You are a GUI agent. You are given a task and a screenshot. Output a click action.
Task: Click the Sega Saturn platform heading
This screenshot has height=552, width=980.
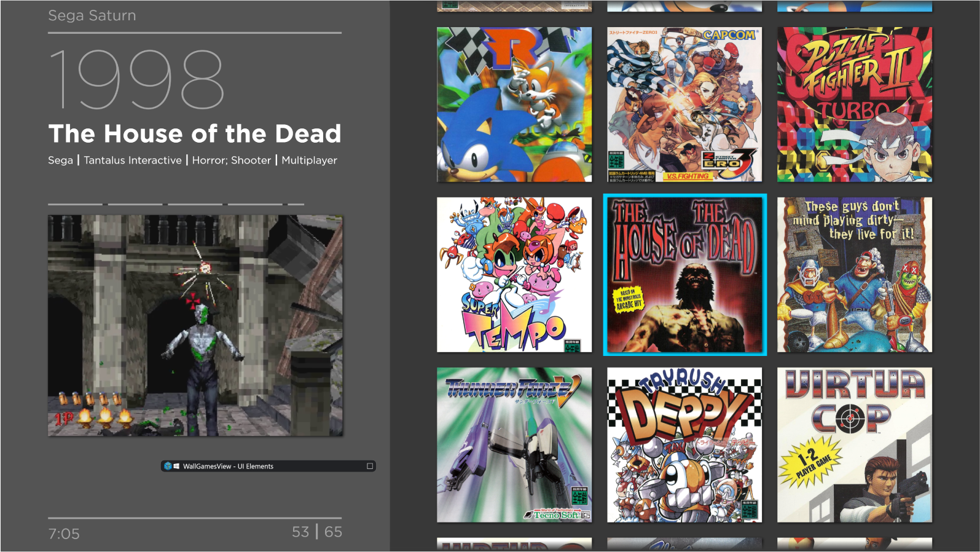point(92,15)
